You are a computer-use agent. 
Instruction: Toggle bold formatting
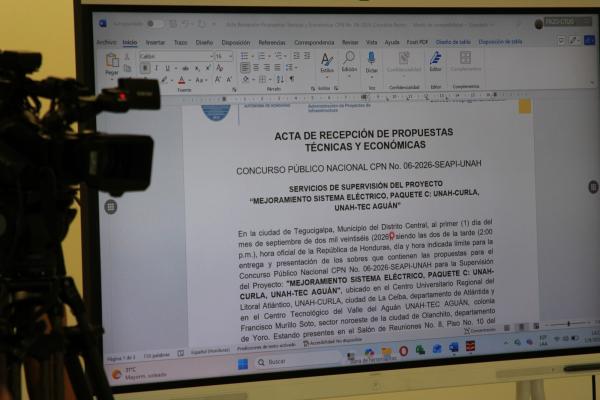tap(145, 68)
